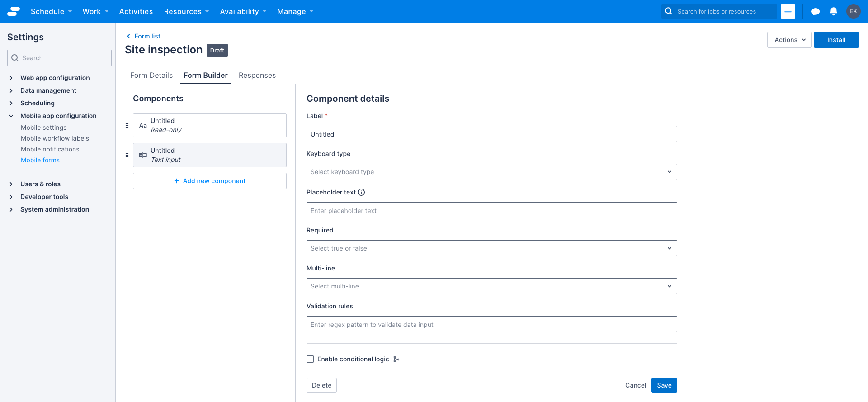868x402 pixels.
Task: Click the Validation rules regex field
Action: [492, 324]
